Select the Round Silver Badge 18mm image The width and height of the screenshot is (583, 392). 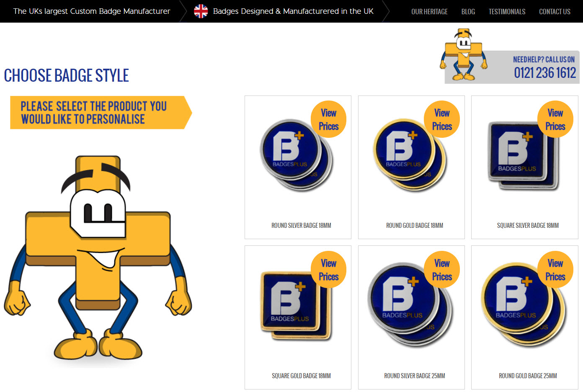(x=297, y=156)
